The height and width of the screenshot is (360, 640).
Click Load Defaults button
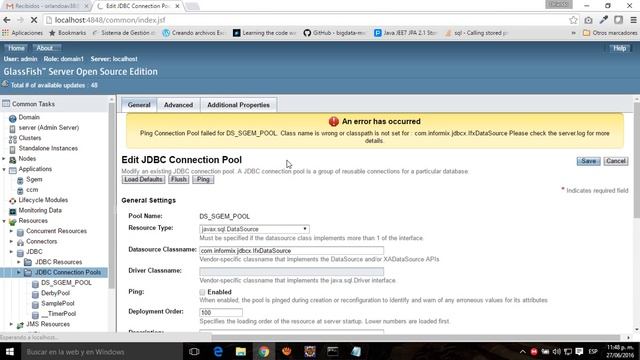coord(143,180)
